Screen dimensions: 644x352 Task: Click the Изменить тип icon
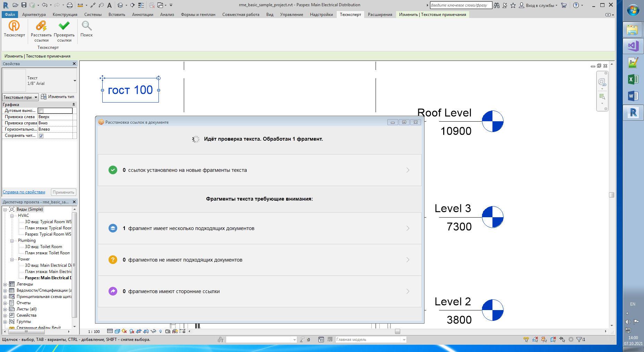tap(44, 97)
